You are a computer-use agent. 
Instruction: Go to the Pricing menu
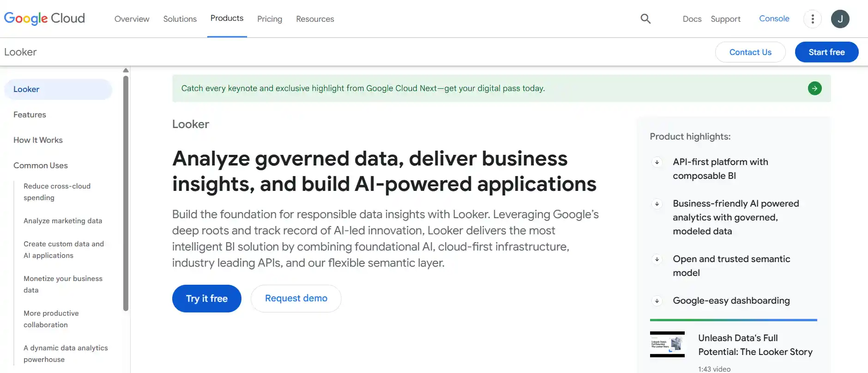pyautogui.click(x=270, y=19)
